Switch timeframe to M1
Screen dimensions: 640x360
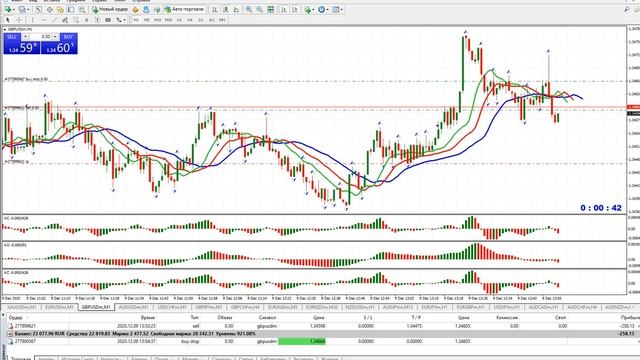pyautogui.click(x=136, y=20)
